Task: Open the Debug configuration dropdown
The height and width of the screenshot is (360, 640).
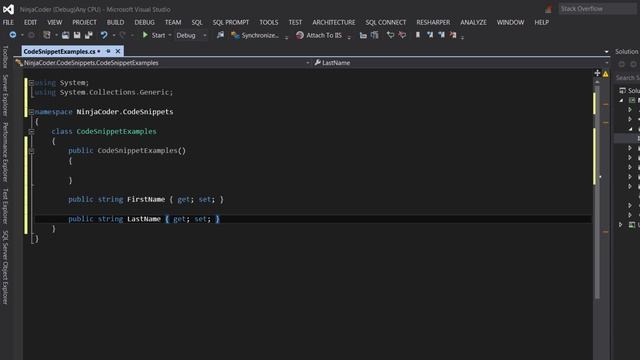Action: [191, 36]
